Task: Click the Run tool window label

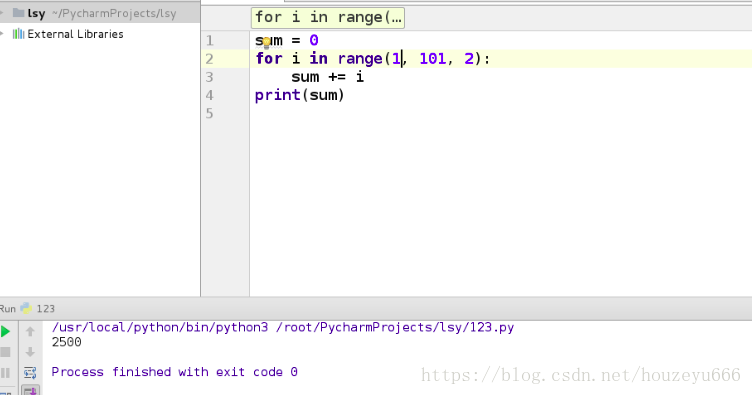Action: coord(8,309)
